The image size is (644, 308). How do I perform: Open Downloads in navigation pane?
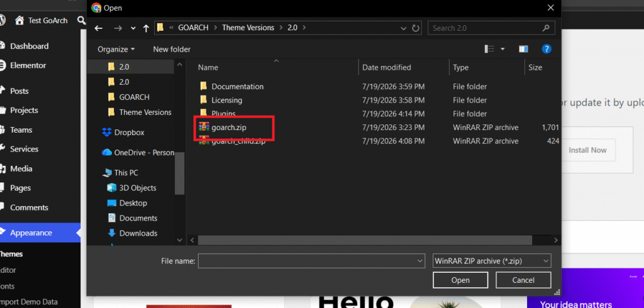pos(138,233)
